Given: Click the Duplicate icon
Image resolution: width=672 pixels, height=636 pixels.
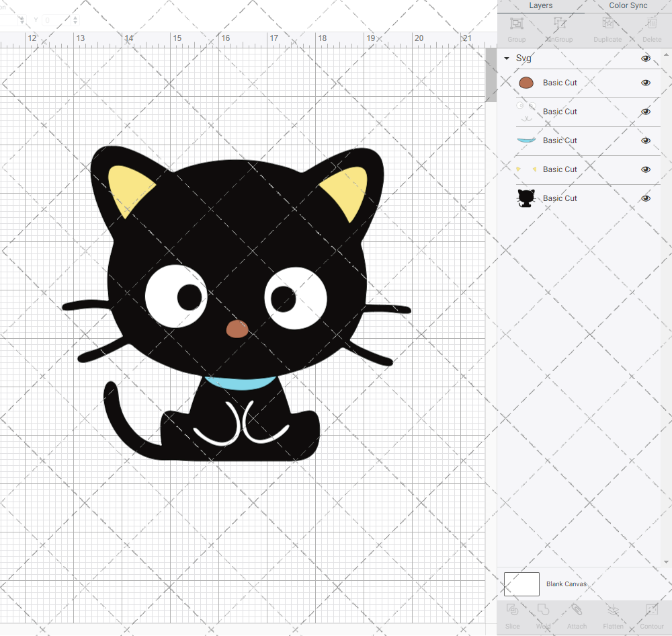Looking at the screenshot, I should (607, 24).
